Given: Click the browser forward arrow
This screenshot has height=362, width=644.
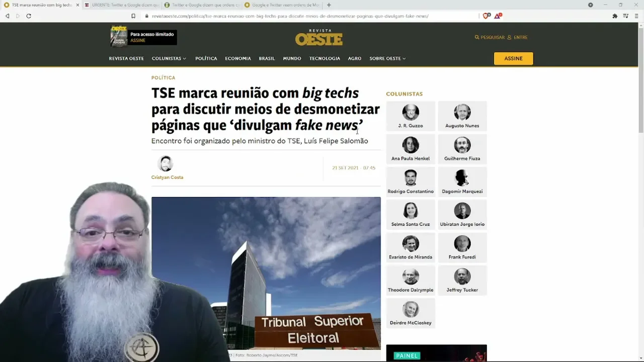Looking at the screenshot, I should pyautogui.click(x=18, y=16).
